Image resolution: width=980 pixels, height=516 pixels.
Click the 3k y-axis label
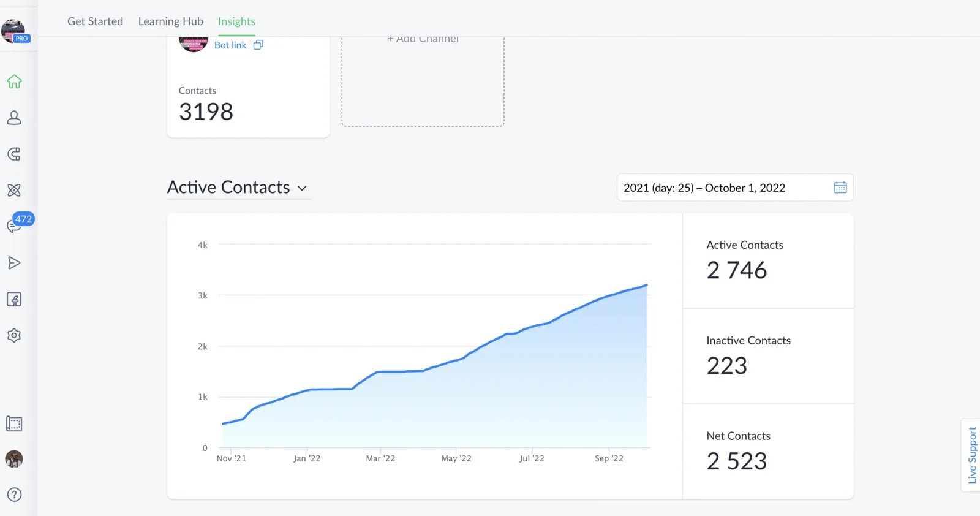pos(203,295)
